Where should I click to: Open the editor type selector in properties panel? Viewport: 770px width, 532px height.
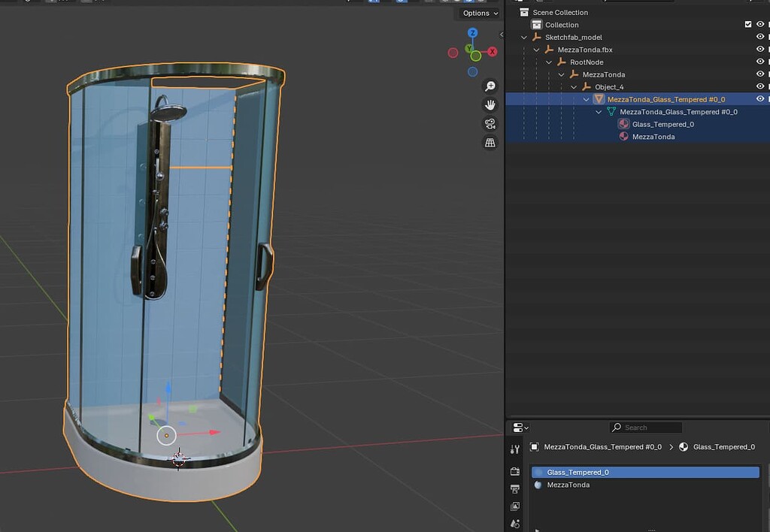(x=517, y=427)
